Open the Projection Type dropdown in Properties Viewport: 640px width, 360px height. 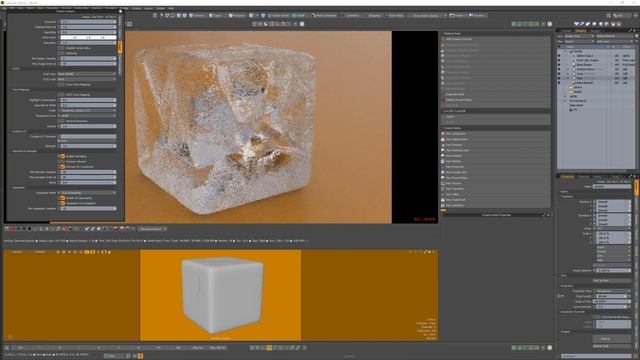click(611, 291)
